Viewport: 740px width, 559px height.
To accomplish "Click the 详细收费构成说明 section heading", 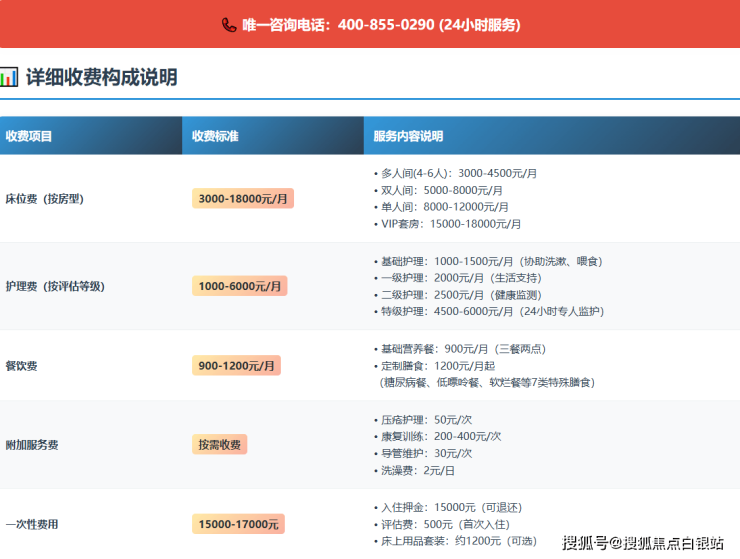I will (101, 77).
